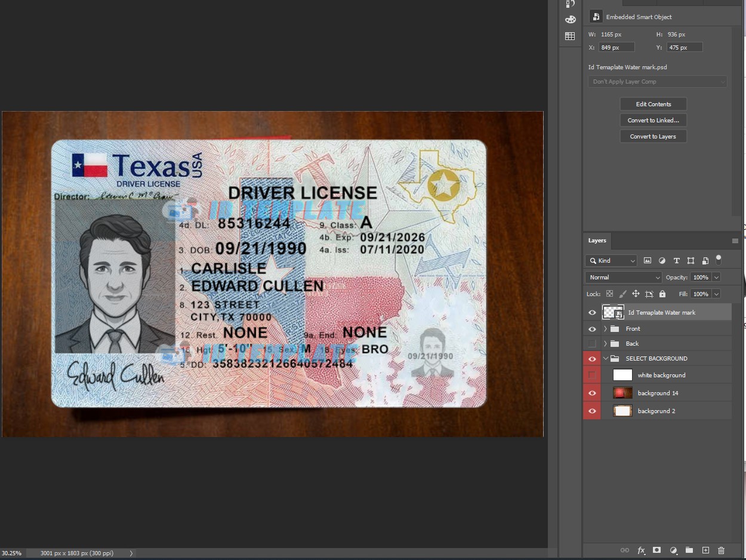Hide the Front group
The width and height of the screenshot is (746, 560).
[x=592, y=329]
